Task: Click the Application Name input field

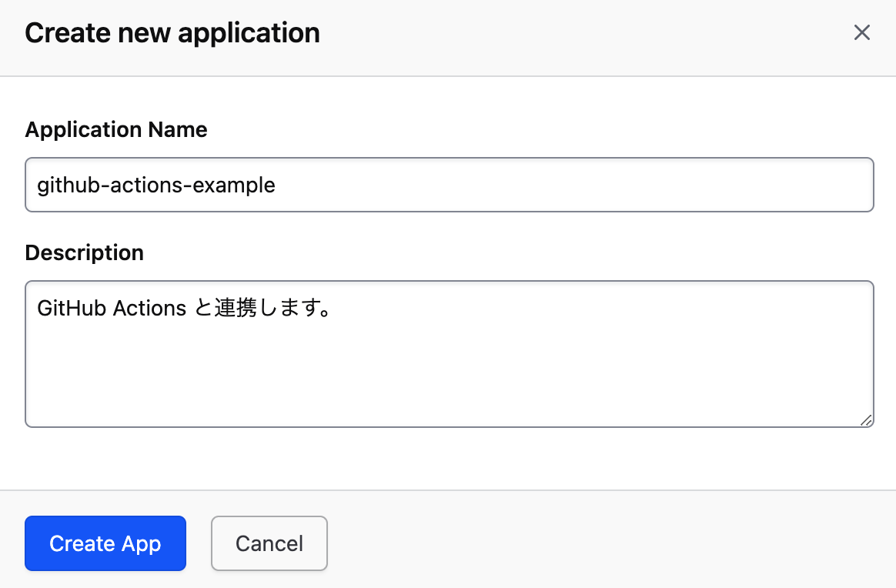Action: coord(449,185)
